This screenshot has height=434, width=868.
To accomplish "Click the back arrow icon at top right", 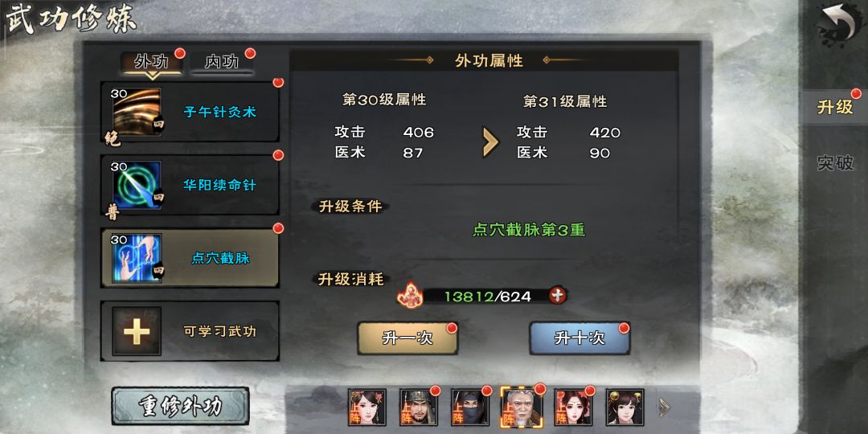I will point(840,25).
